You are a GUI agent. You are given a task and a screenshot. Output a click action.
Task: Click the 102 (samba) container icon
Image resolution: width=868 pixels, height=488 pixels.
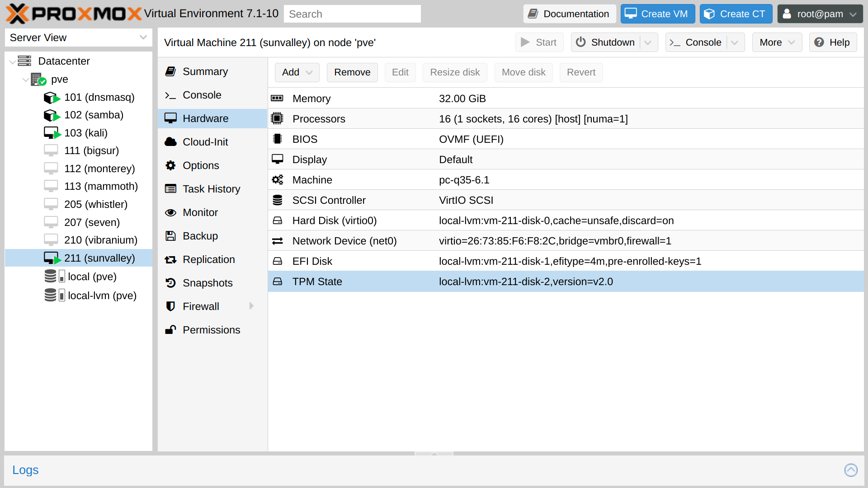52,115
